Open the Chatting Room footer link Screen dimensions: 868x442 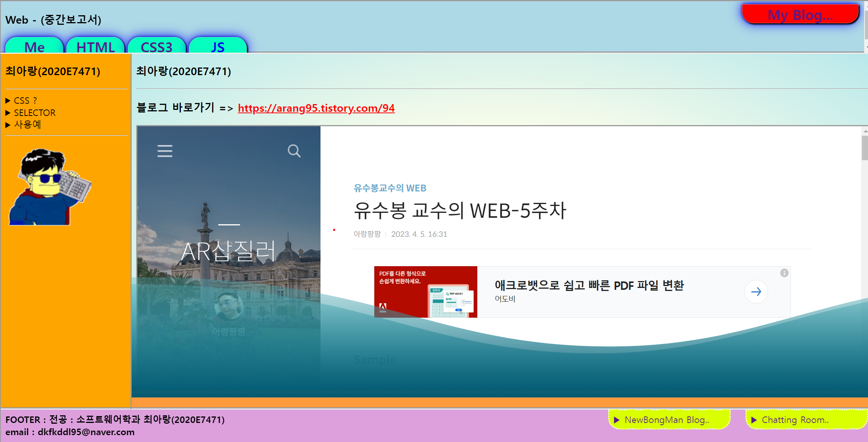pyautogui.click(x=795, y=420)
